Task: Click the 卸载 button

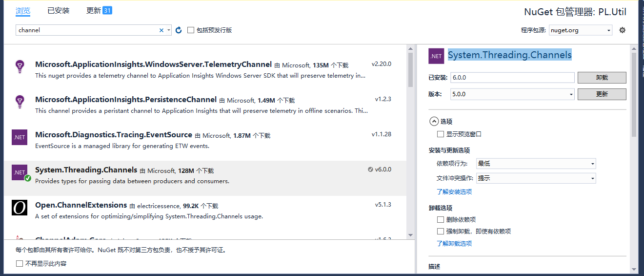Action: [602, 78]
